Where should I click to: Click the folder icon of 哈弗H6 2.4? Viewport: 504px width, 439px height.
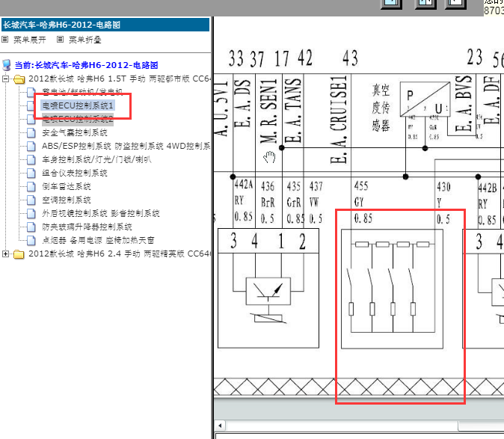[x=19, y=254]
